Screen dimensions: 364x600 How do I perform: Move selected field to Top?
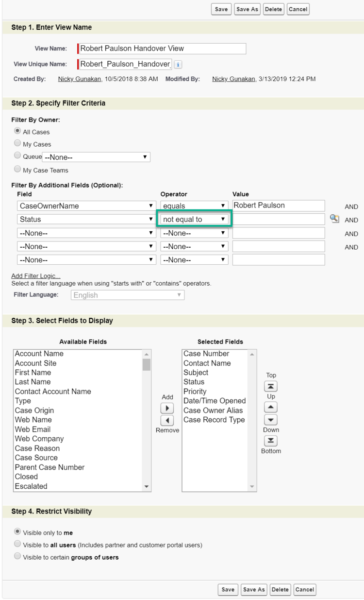pos(271,386)
